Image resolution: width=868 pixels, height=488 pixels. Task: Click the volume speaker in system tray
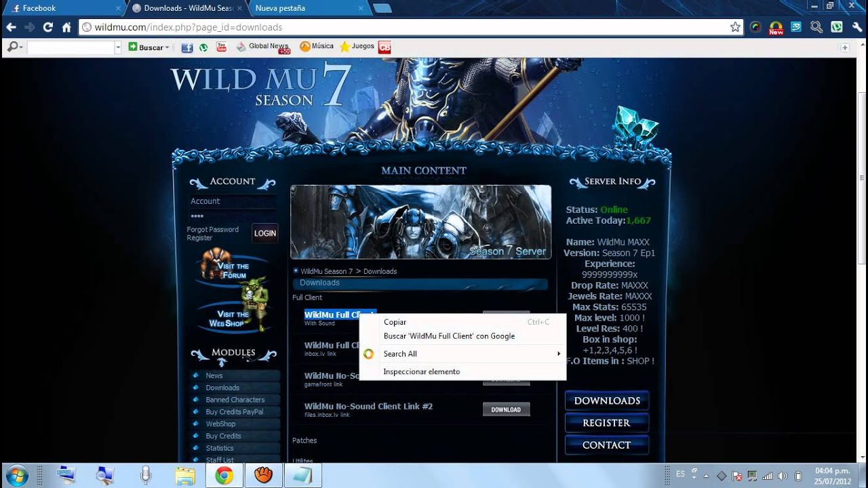pyautogui.click(x=783, y=476)
